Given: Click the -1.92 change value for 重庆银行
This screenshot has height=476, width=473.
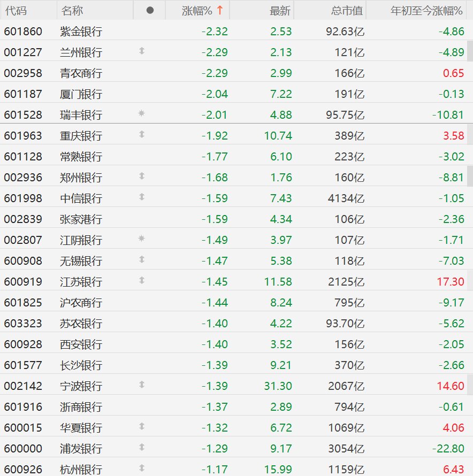Looking at the screenshot, I should click(x=215, y=136).
